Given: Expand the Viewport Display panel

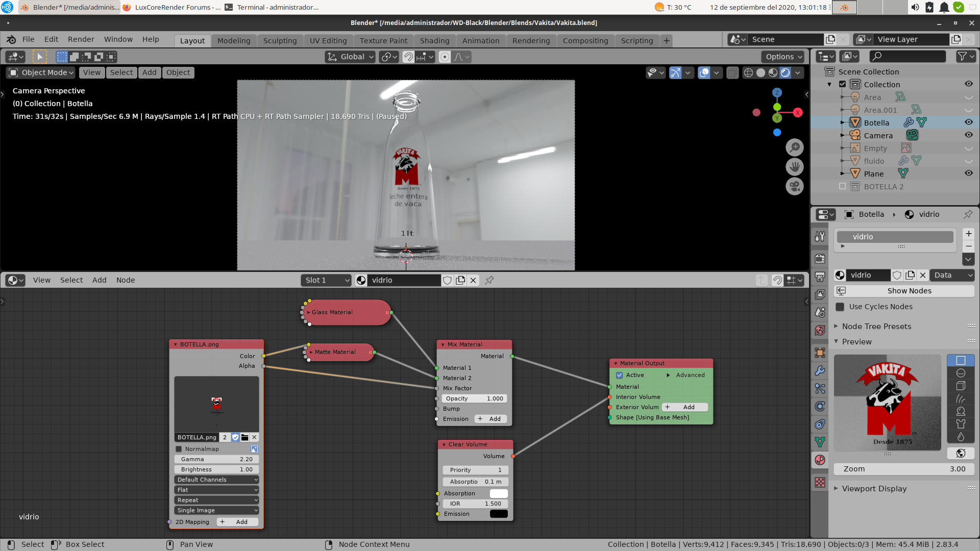Looking at the screenshot, I should point(874,488).
